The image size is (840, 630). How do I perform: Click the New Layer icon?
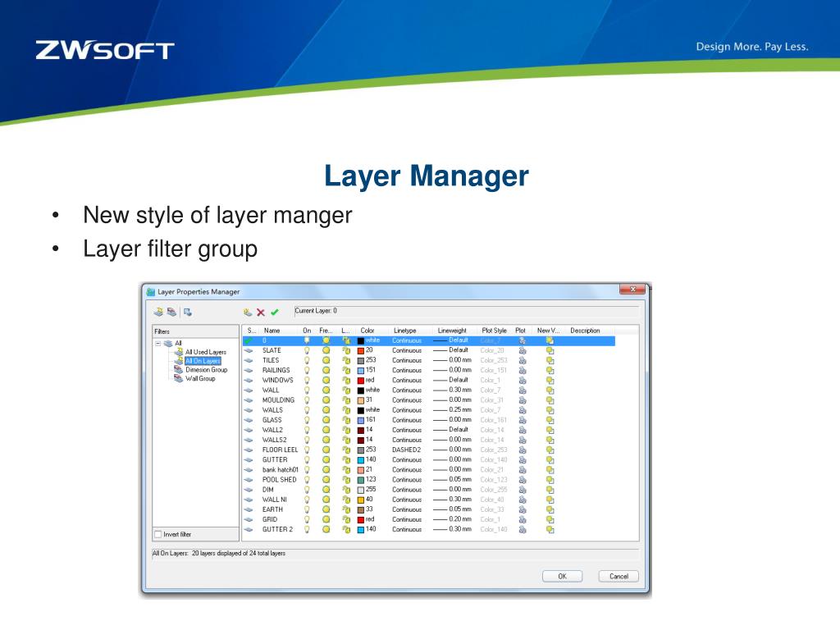(248, 312)
